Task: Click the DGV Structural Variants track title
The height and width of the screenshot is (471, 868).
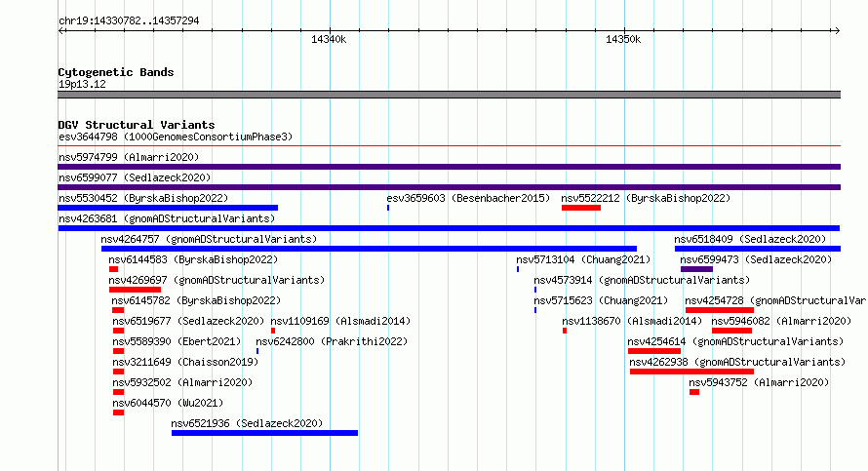Action: point(137,125)
